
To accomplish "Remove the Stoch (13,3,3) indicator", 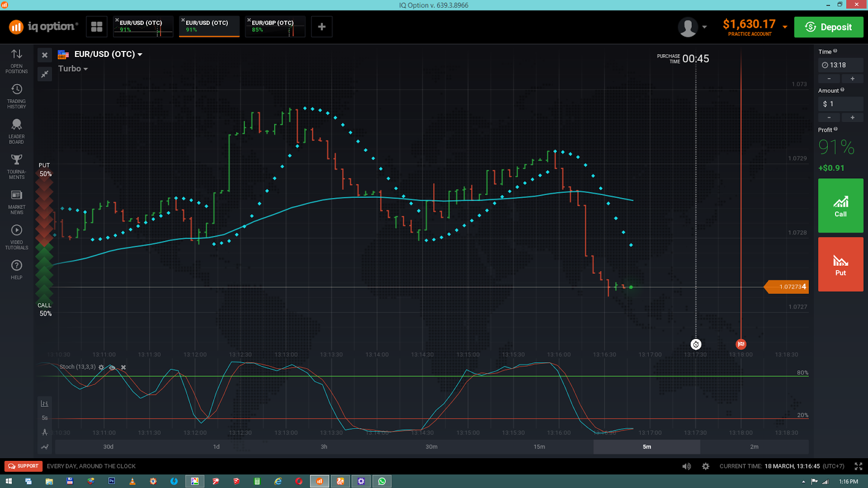I will click(x=124, y=367).
